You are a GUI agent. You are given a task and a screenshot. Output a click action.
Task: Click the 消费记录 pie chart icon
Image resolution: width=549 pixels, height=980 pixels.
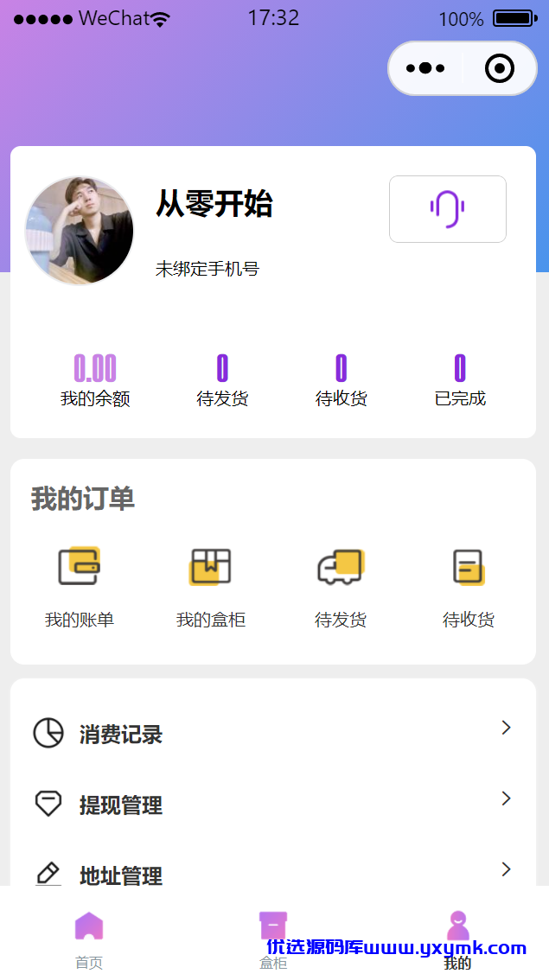(x=48, y=733)
